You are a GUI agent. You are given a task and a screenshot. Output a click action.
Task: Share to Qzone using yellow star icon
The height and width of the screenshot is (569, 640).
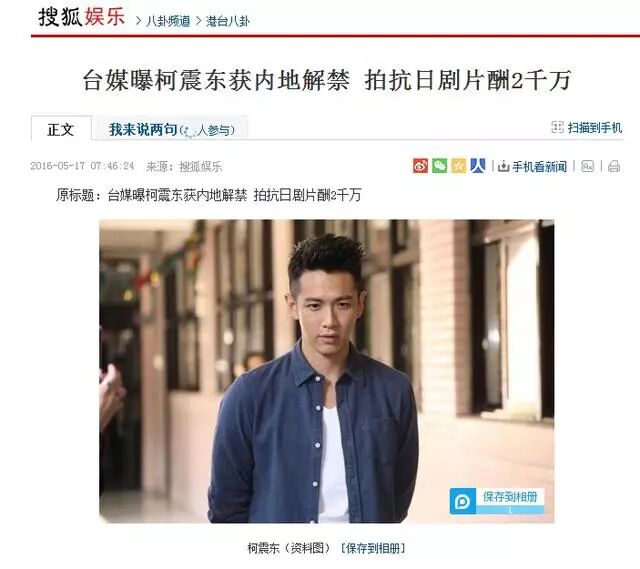coord(458,166)
